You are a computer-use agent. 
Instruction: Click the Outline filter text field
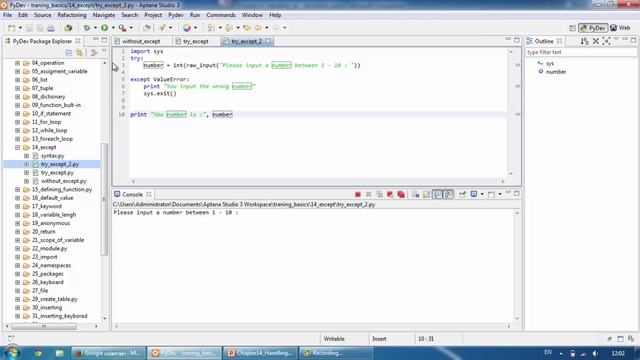click(x=580, y=52)
